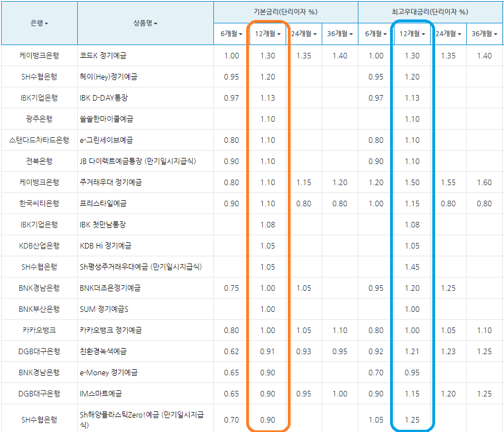Click DGB대구은행 in the 친환경녹색예금 row
This screenshot has height=432, width=504.
39,351
